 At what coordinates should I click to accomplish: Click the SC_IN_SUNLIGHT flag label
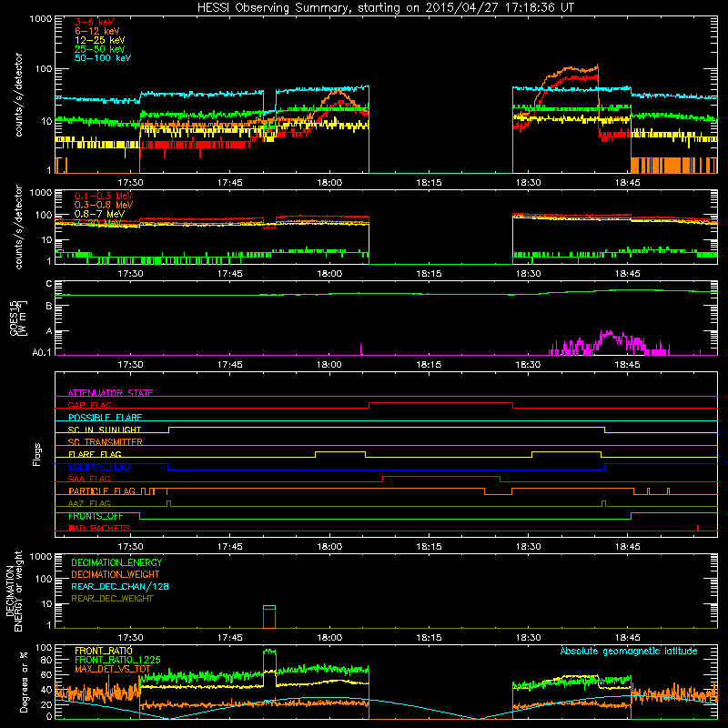(105, 430)
